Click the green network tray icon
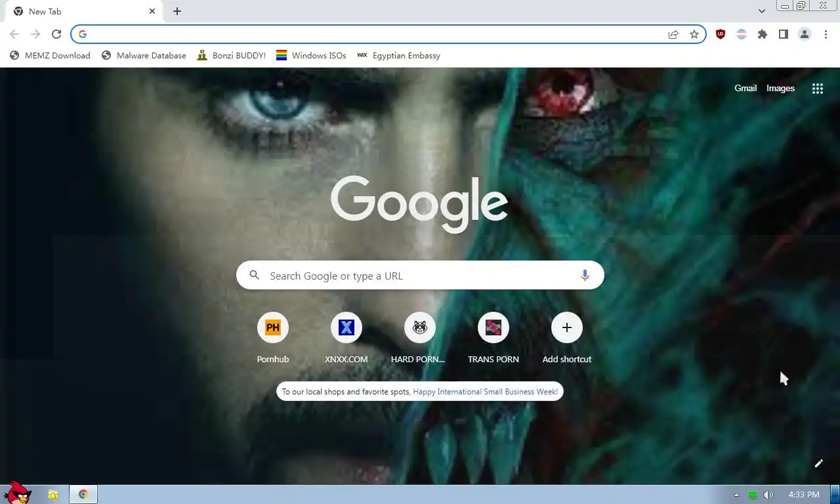The width and height of the screenshot is (840, 504). click(753, 495)
